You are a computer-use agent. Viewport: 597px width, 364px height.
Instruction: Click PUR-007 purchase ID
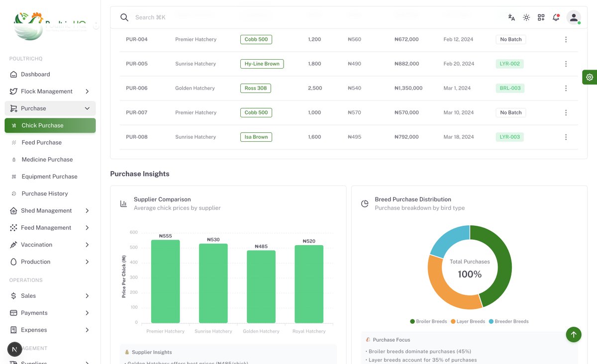click(137, 112)
